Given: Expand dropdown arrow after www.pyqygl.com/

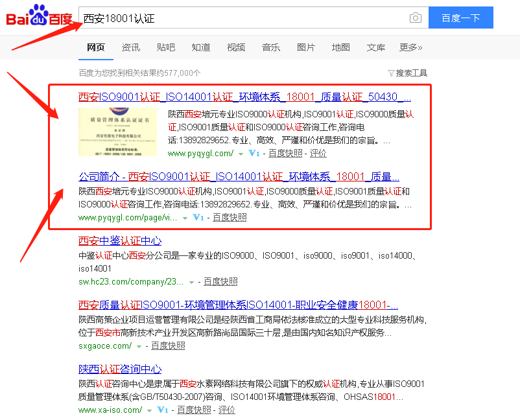Looking at the screenshot, I should click(241, 154).
